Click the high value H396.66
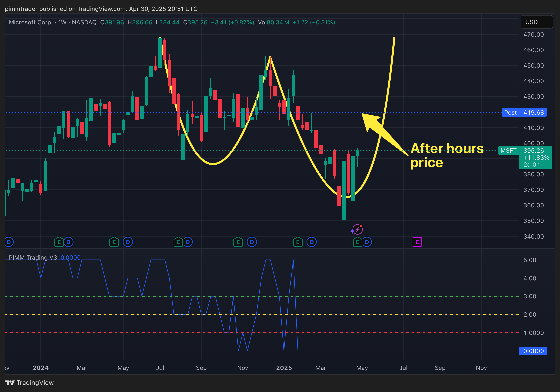Screen dimensions: 560x392 (140, 22)
